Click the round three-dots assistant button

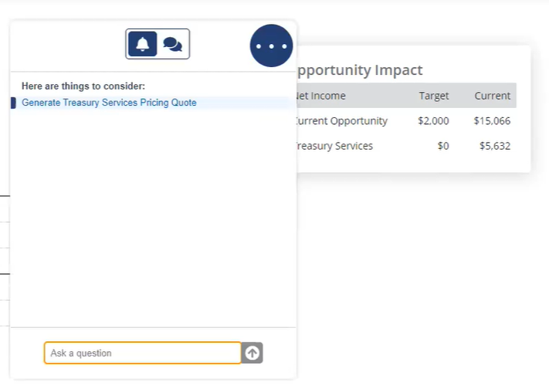pos(271,46)
